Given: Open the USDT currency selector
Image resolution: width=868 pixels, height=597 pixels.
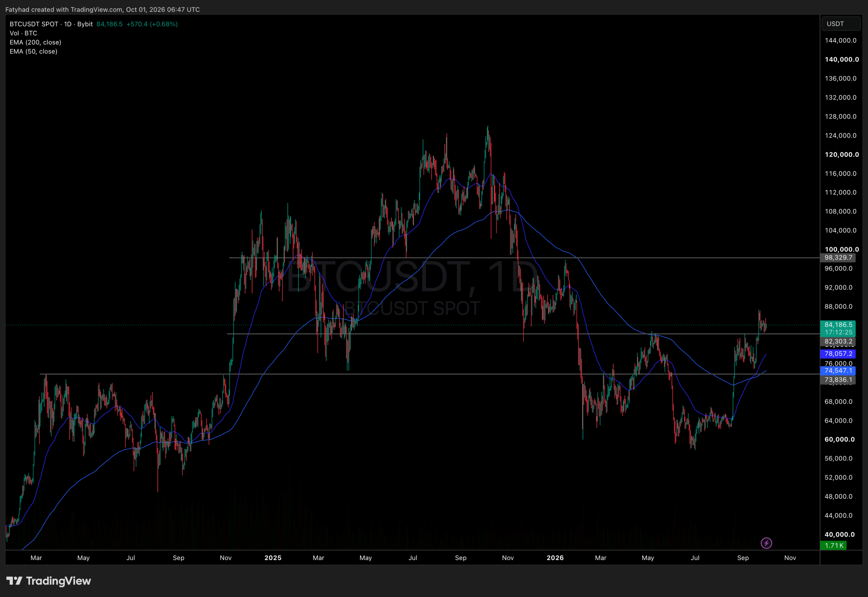Looking at the screenshot, I should (x=841, y=23).
